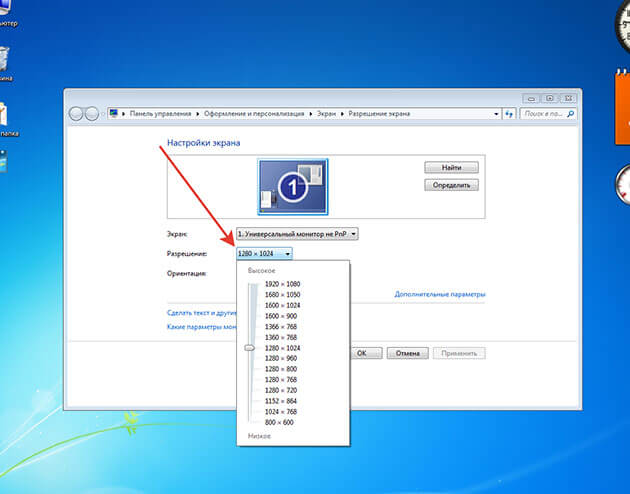Click the orange notes desktop gadget
Screen dimensions: 630x494
click(622, 106)
